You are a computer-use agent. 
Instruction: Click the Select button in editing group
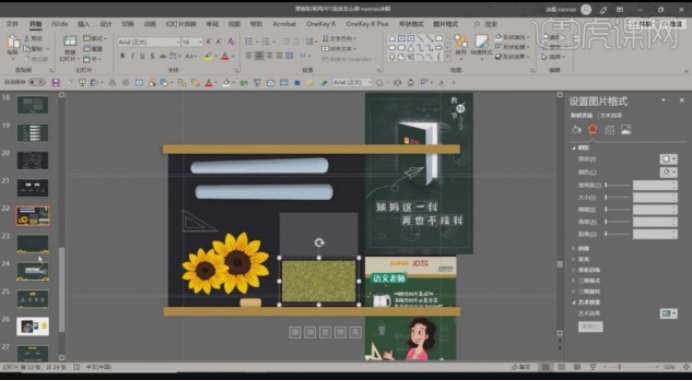(x=553, y=57)
